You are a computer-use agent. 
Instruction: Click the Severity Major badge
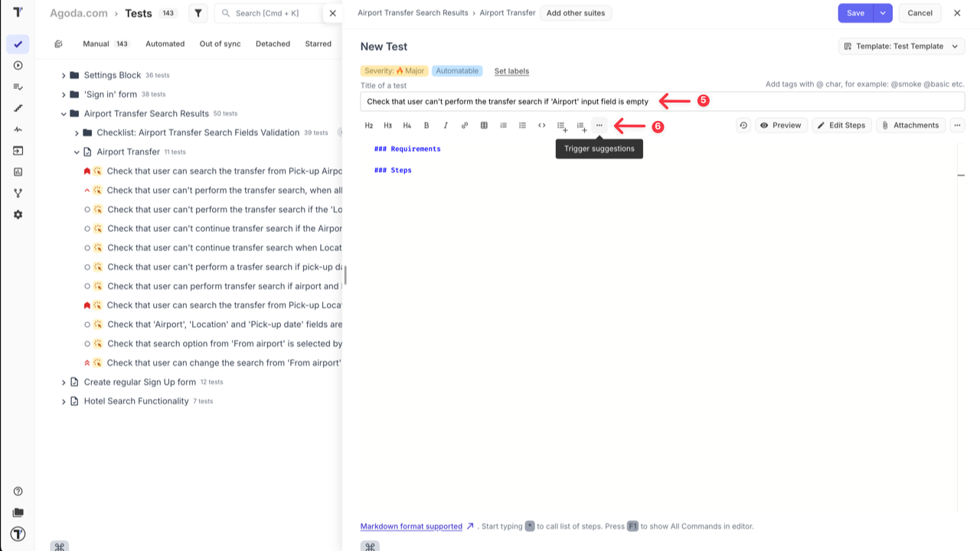tap(394, 71)
